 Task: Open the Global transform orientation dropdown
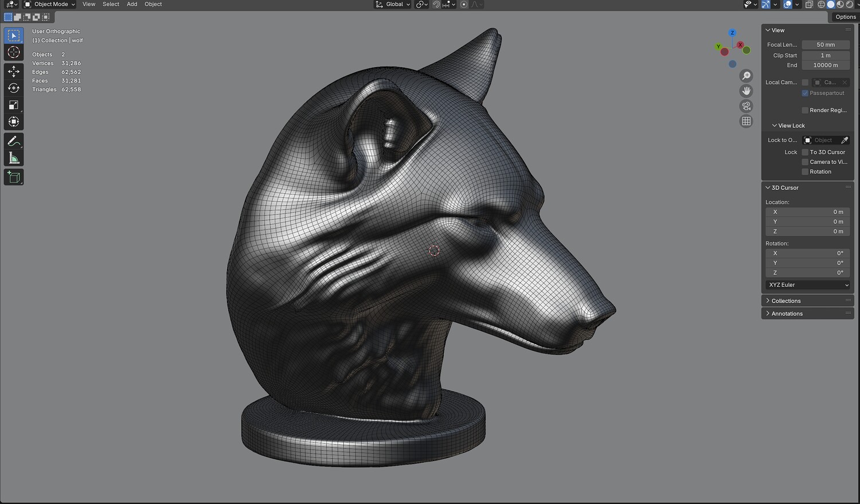(393, 4)
